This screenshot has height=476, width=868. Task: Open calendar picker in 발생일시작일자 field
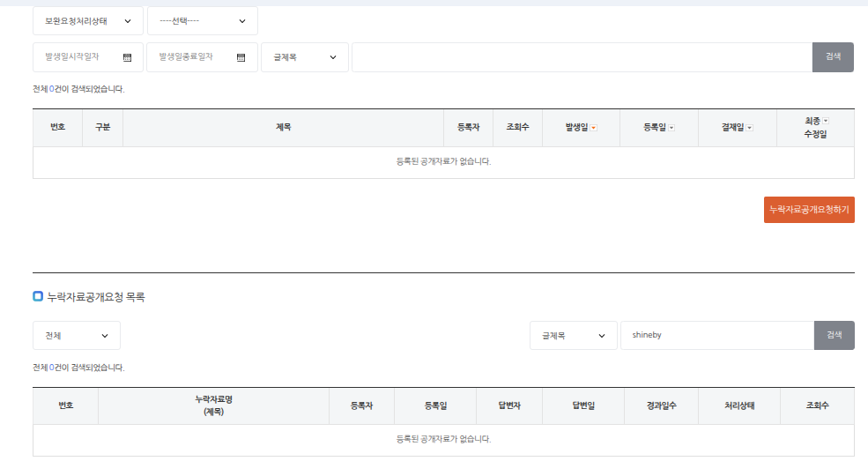coord(127,57)
